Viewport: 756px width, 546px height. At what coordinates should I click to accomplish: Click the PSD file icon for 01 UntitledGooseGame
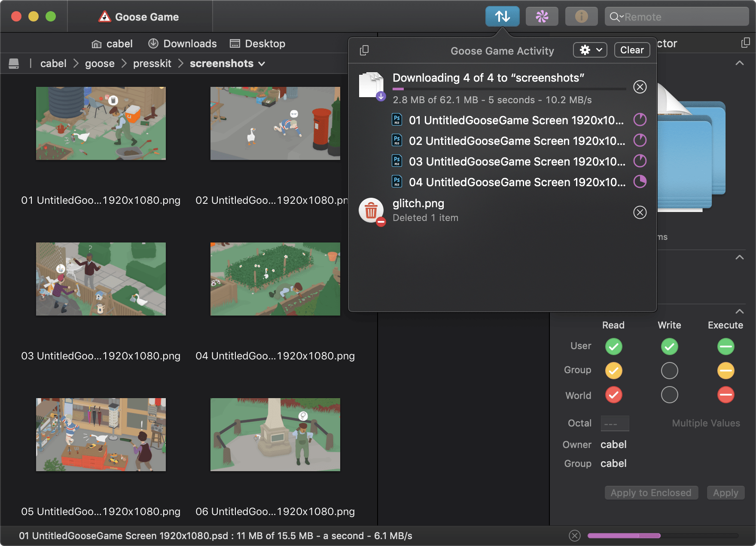[x=397, y=120]
